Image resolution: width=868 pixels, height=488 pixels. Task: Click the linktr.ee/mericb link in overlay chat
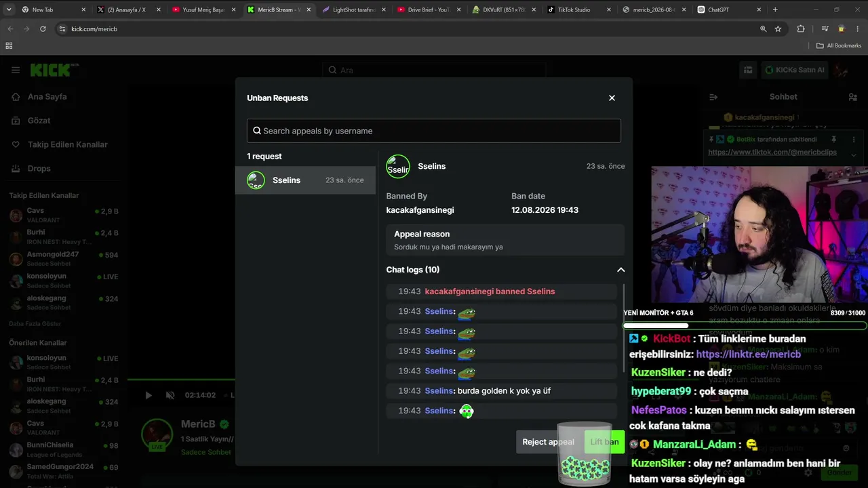(748, 354)
